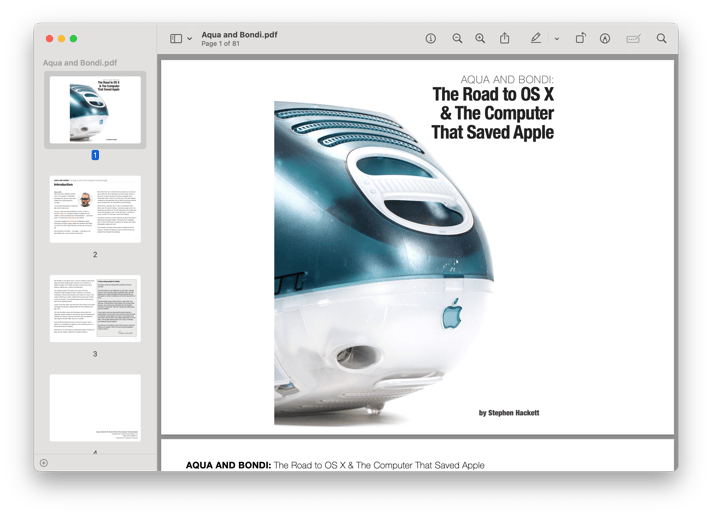Open the Inspector info icon
Screen dimensions: 712x516
430,39
